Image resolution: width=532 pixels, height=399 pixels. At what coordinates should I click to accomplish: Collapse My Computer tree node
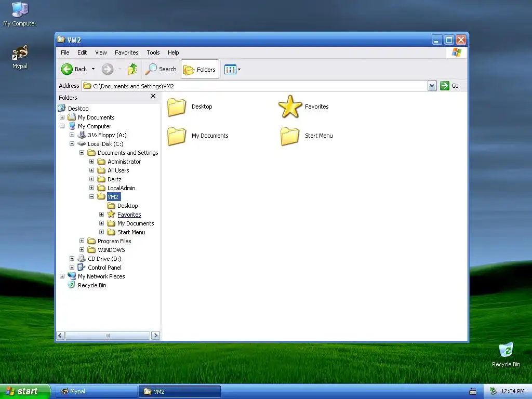(x=62, y=126)
